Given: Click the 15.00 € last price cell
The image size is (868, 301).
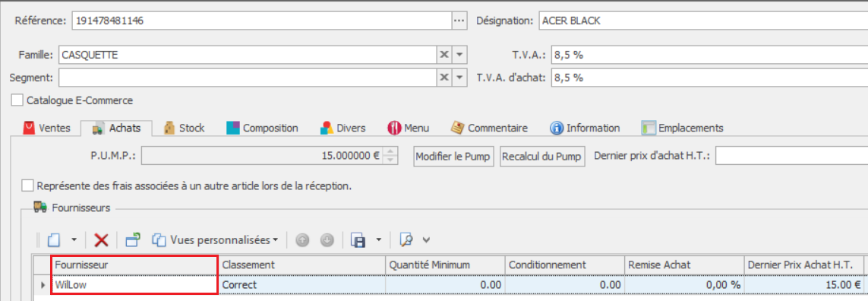Looking at the screenshot, I should click(x=803, y=285).
